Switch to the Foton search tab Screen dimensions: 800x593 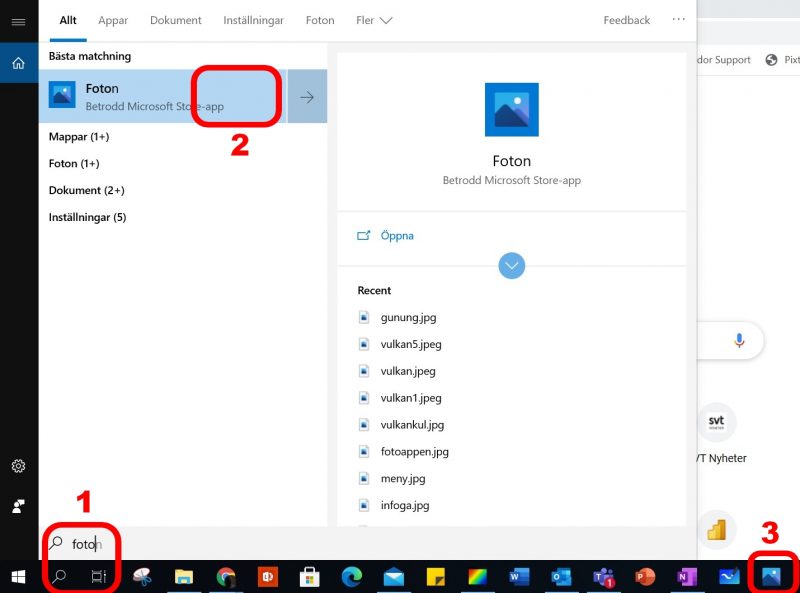[x=320, y=20]
